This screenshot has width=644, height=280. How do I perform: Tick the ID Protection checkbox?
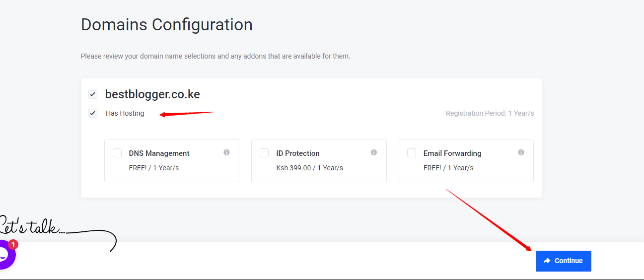264,153
